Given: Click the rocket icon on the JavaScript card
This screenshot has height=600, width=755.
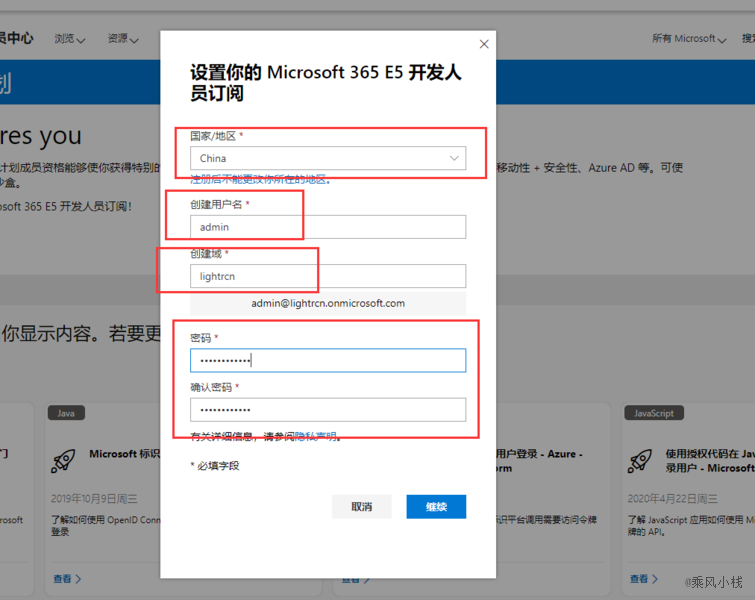Looking at the screenshot, I should [x=640, y=461].
